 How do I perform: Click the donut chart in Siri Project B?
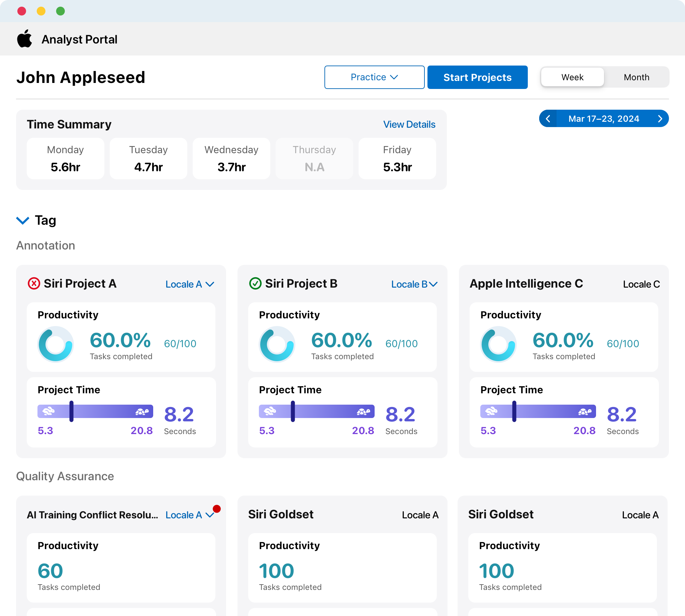pos(277,344)
